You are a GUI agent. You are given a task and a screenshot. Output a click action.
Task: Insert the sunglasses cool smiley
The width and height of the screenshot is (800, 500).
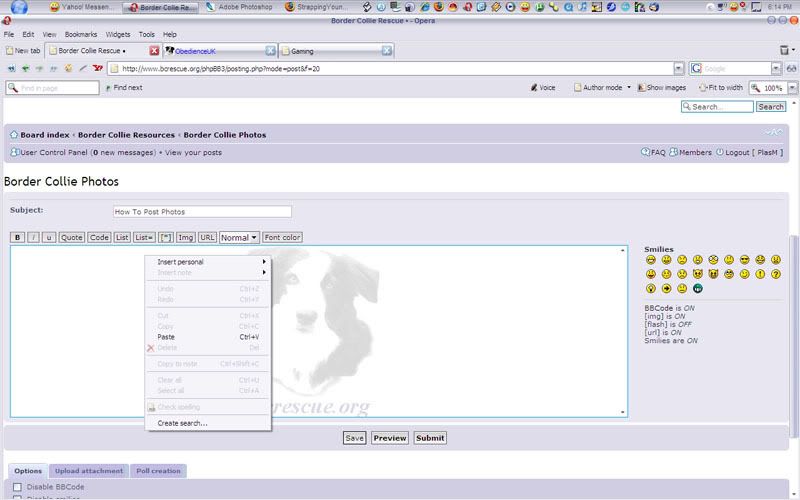click(x=744, y=260)
